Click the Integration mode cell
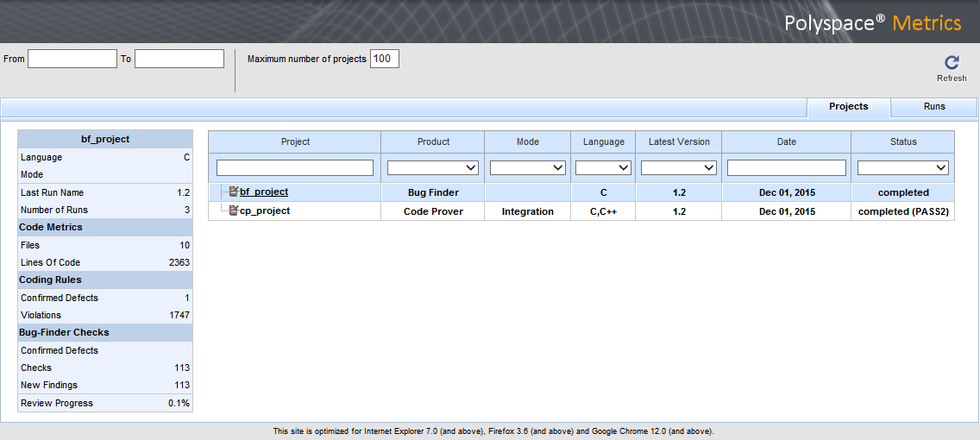This screenshot has width=980, height=440. click(x=527, y=211)
